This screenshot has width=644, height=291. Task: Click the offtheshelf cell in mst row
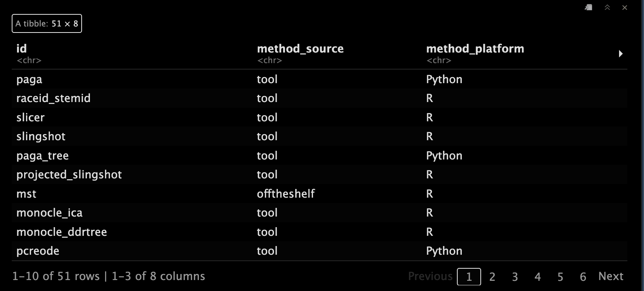pyautogui.click(x=286, y=194)
